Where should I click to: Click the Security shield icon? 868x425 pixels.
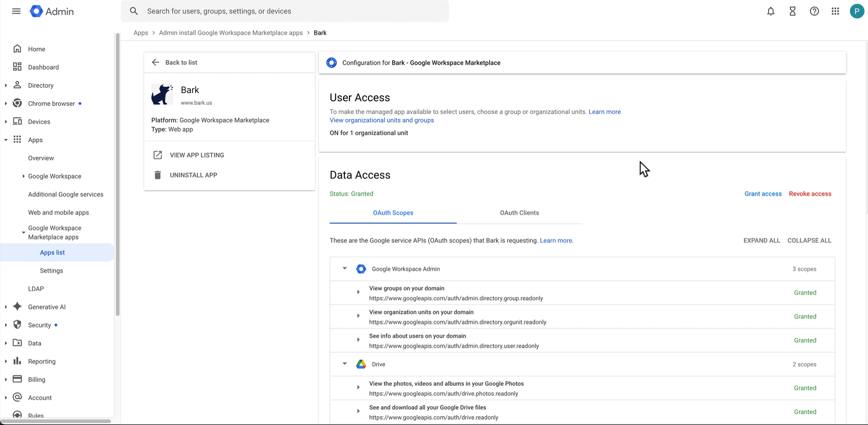coord(17,325)
